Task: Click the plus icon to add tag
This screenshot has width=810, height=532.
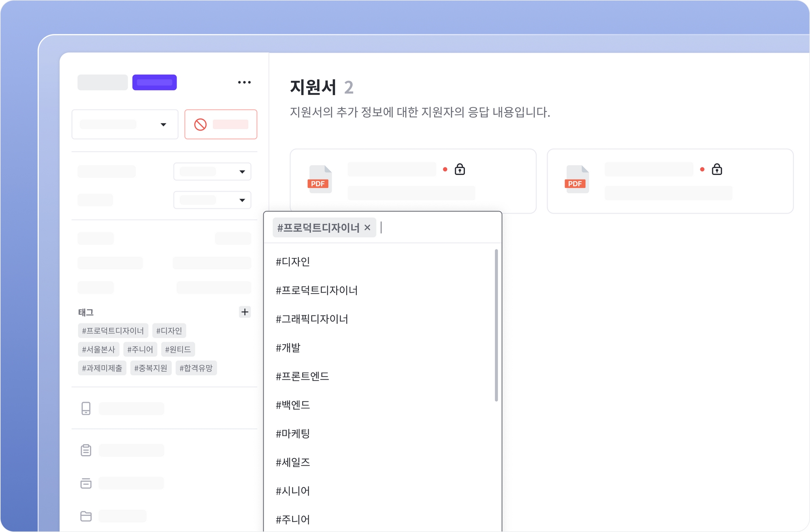Action: point(245,312)
